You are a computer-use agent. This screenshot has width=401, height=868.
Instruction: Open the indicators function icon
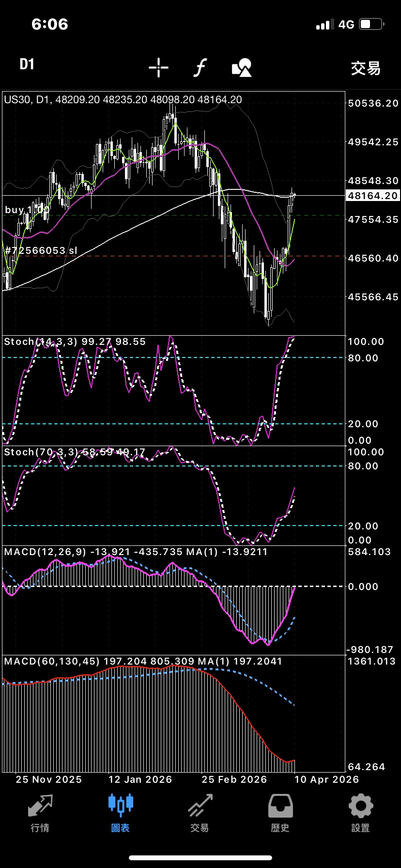click(200, 68)
